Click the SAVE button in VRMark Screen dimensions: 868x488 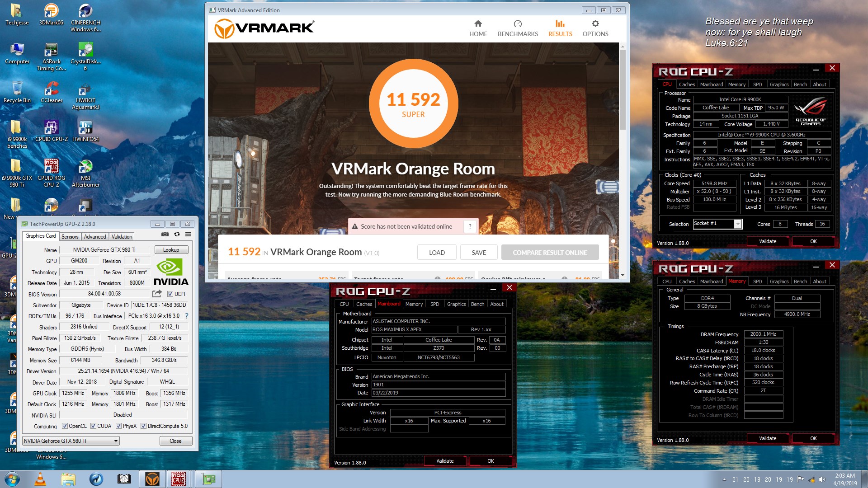coord(479,253)
